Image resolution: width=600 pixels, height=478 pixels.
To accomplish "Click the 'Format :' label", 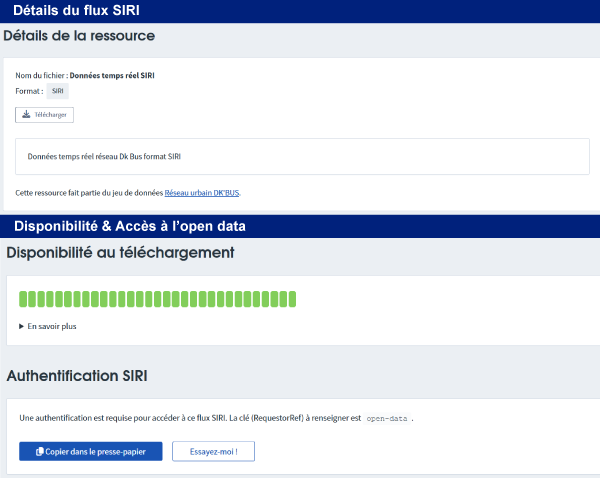I will [x=29, y=91].
